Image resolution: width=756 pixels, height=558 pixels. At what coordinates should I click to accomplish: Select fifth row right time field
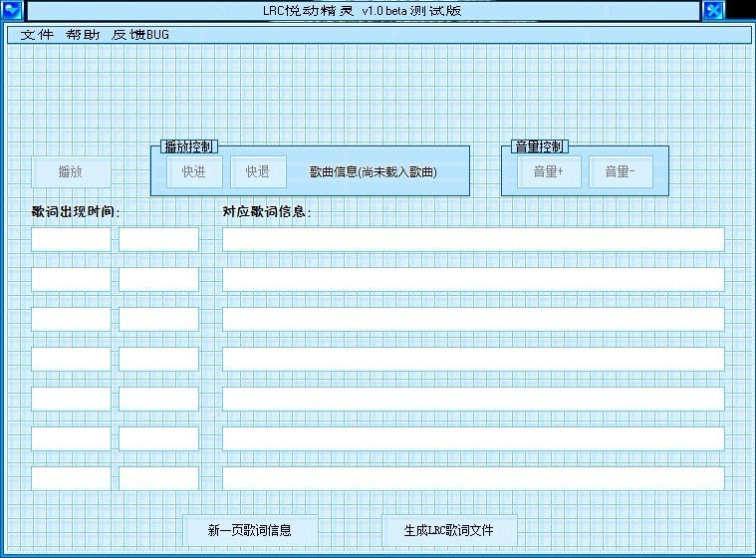158,399
